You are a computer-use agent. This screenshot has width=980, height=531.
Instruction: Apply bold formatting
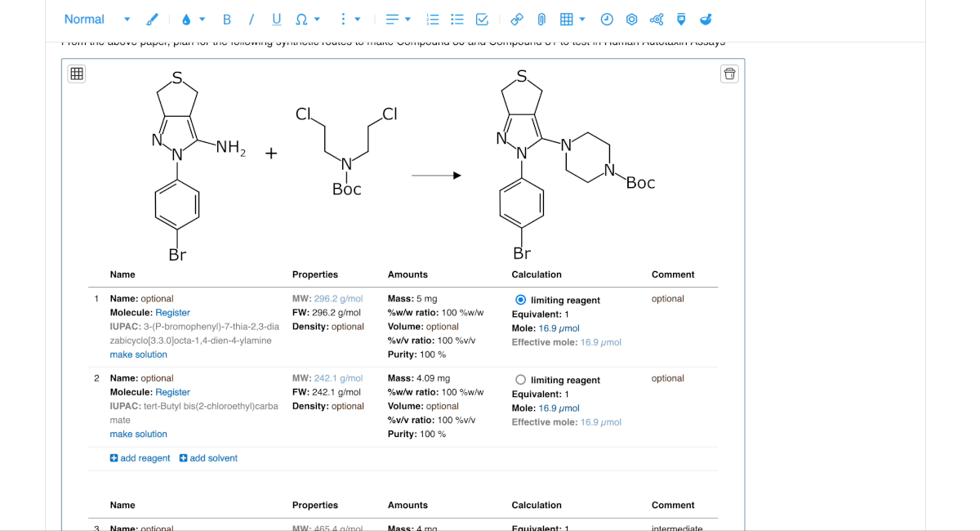click(x=227, y=19)
